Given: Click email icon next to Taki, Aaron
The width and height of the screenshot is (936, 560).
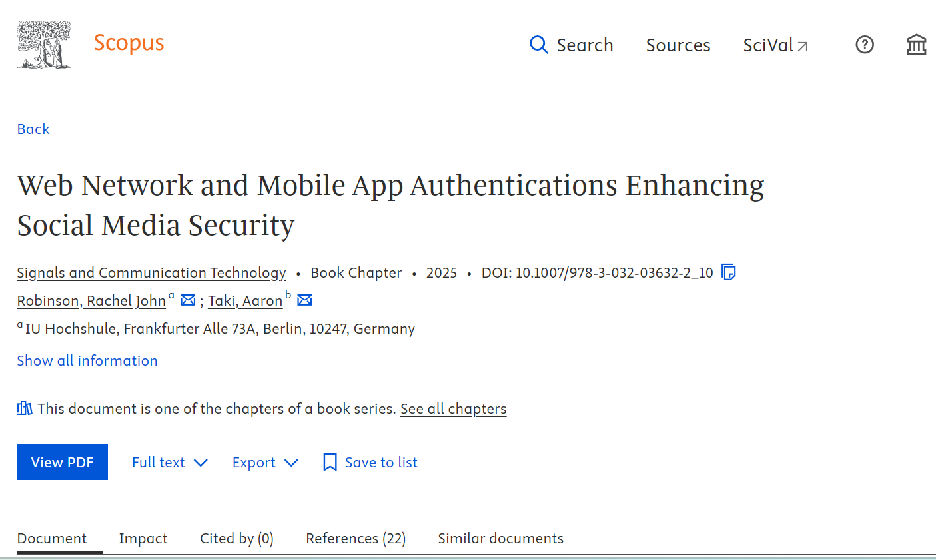Looking at the screenshot, I should [304, 300].
